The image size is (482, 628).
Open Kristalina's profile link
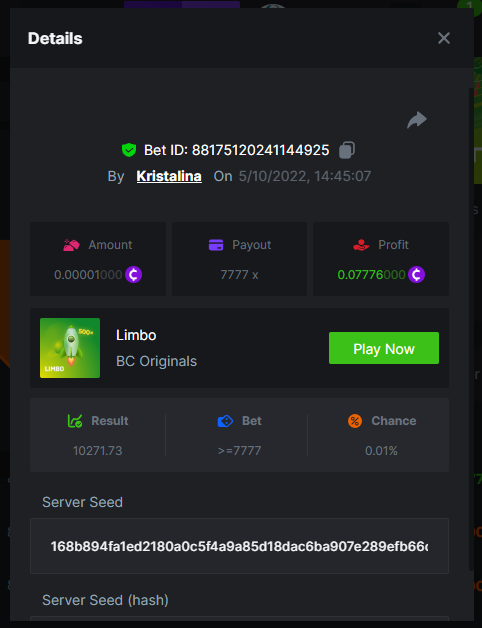[169, 176]
